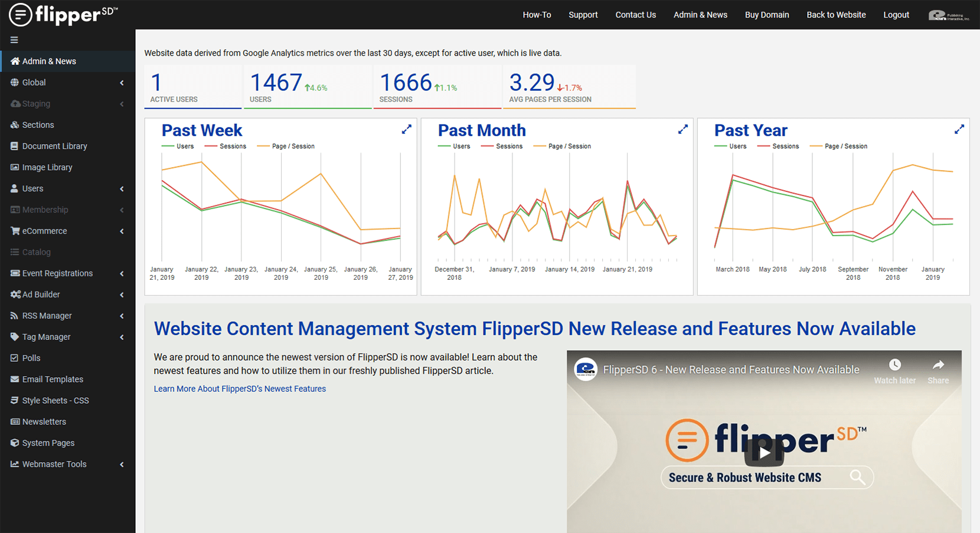Click Logout in top navigation
Image resolution: width=980 pixels, height=533 pixels.
(x=896, y=15)
